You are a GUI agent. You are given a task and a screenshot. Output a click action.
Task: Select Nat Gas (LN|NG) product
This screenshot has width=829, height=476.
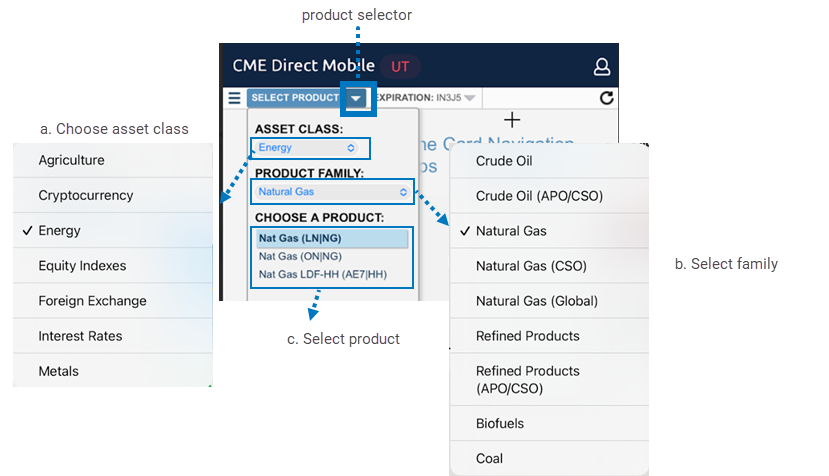click(x=331, y=239)
